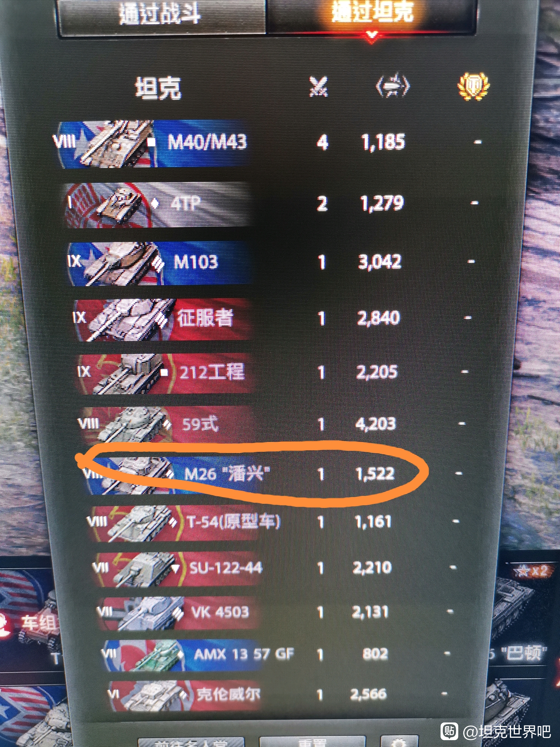Select the 通过坦克 tab
The height and width of the screenshot is (747, 560).
point(371,15)
